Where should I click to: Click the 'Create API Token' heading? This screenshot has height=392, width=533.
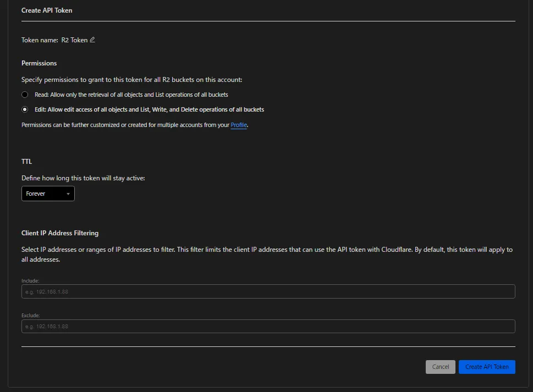(47, 10)
